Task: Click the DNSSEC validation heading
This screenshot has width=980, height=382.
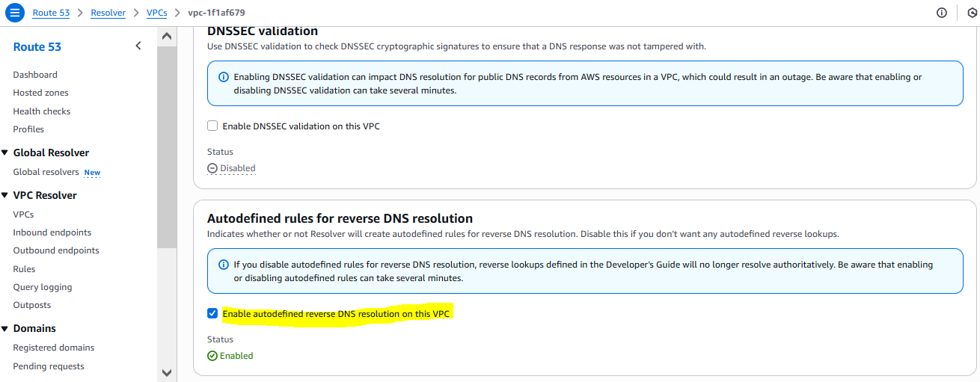Action: tap(263, 31)
